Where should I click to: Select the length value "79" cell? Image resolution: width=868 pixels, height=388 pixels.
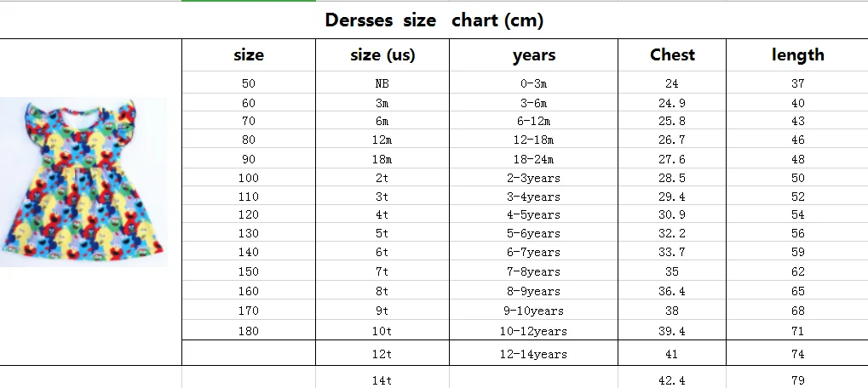click(797, 380)
